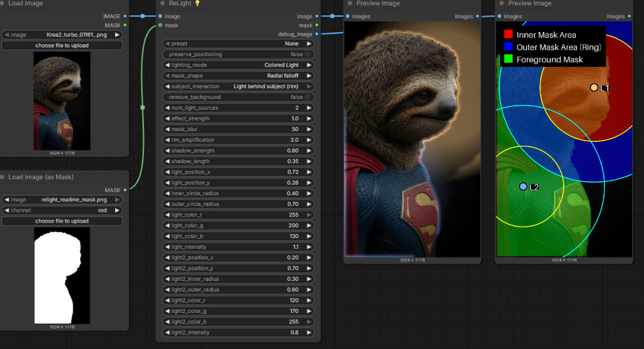Increase rim_amplification with right arrow

[x=309, y=140]
